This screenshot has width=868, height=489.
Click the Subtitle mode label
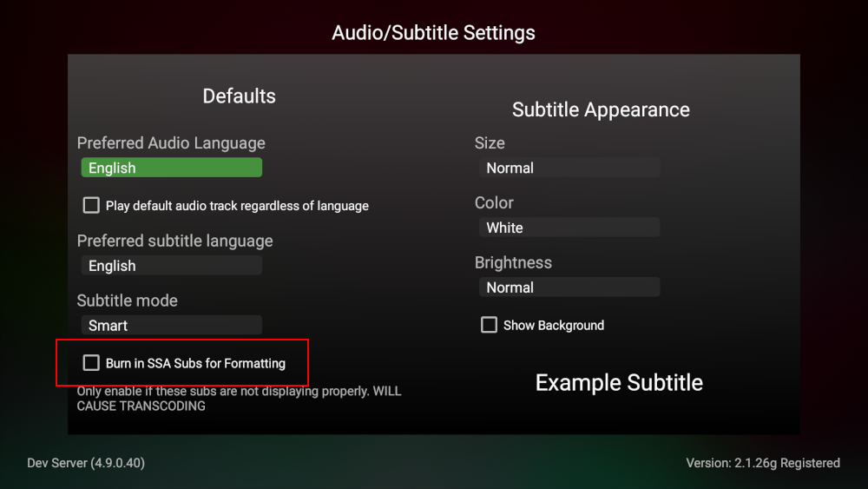[127, 301]
